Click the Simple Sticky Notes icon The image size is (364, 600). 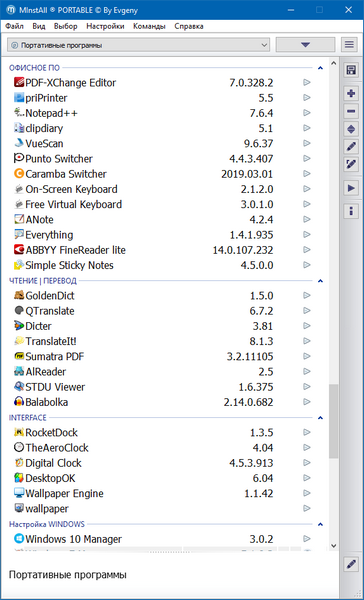tap(19, 265)
